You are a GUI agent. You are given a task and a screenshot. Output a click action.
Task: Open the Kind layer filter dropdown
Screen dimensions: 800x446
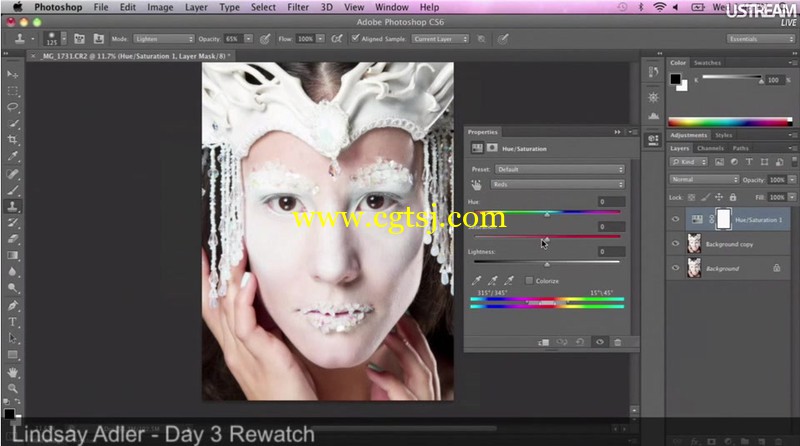(689, 162)
